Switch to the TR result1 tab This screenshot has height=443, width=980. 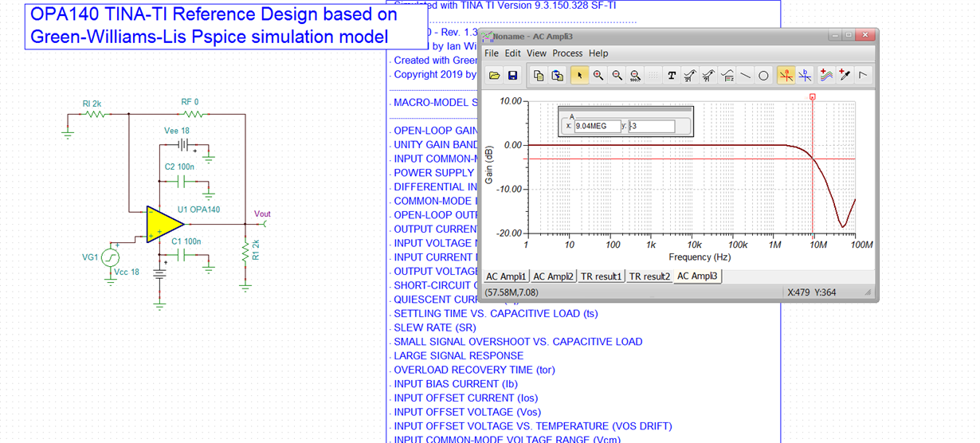point(601,276)
